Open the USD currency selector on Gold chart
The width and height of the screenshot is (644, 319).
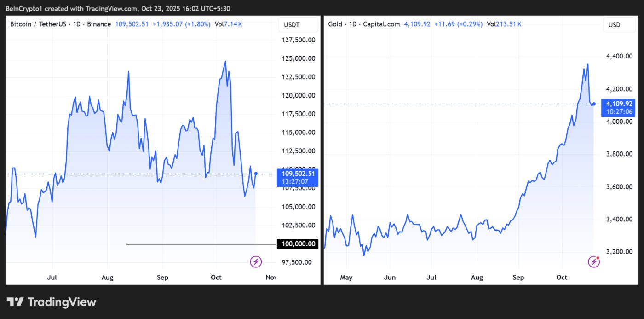coord(614,24)
